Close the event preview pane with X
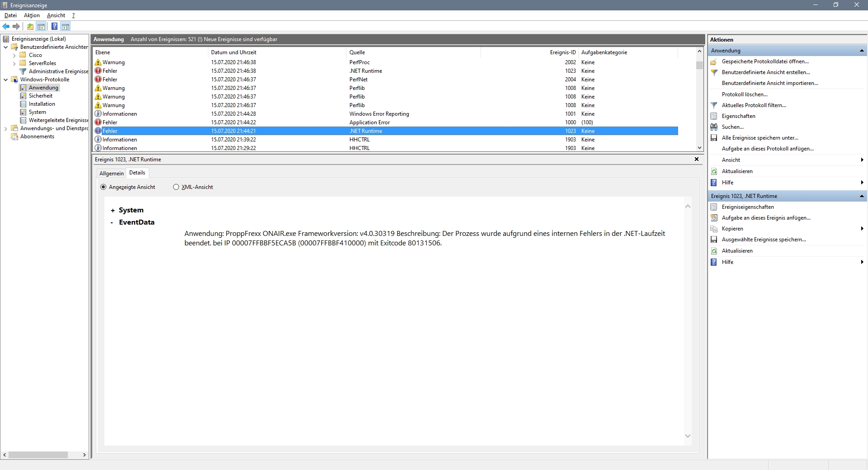The image size is (868, 470). click(696, 159)
